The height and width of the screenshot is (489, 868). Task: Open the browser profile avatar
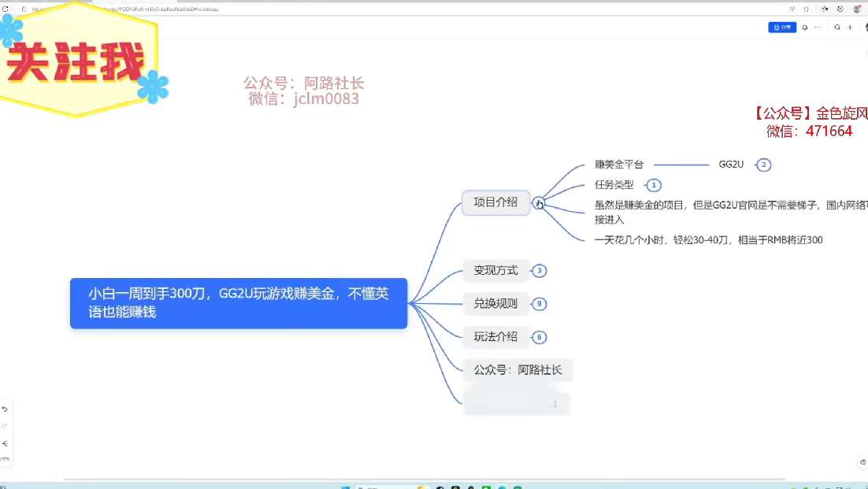(x=857, y=9)
